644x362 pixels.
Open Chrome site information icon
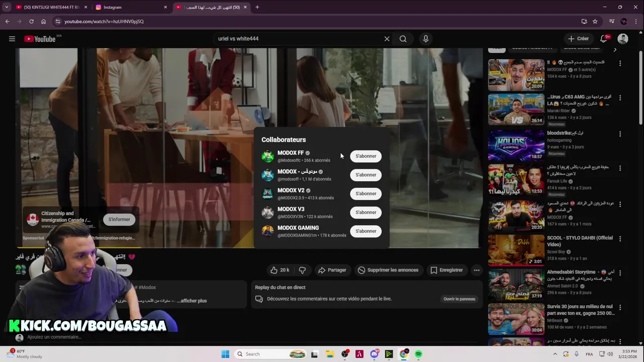(x=58, y=22)
